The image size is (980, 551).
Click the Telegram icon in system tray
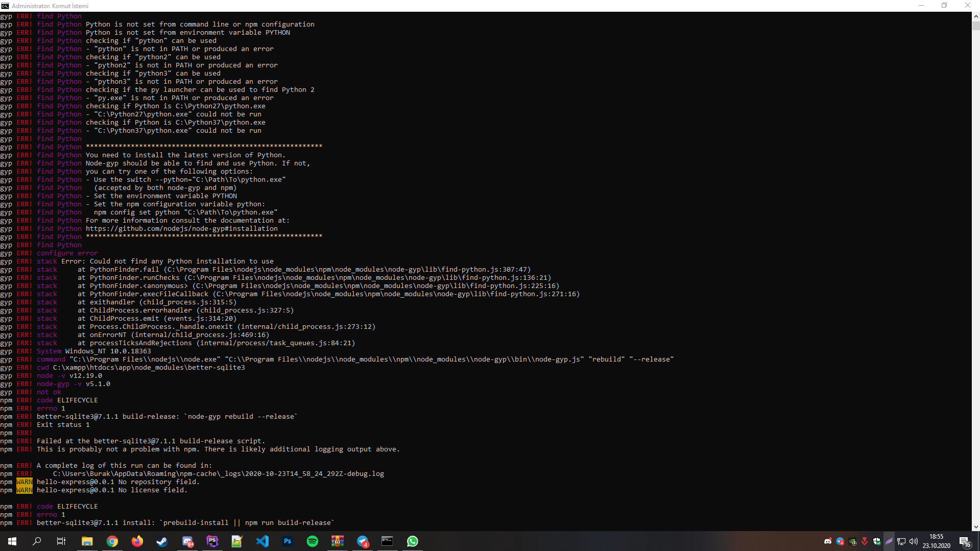coord(840,541)
